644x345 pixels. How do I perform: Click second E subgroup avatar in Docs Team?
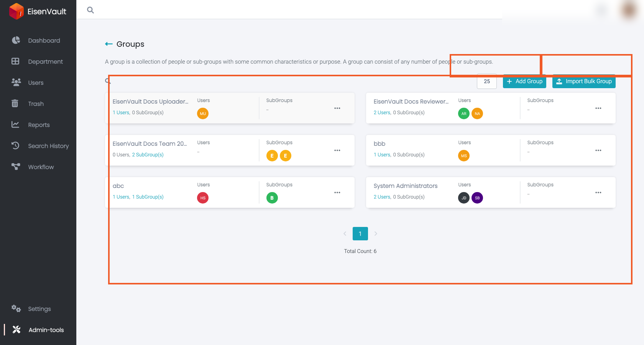[286, 156]
